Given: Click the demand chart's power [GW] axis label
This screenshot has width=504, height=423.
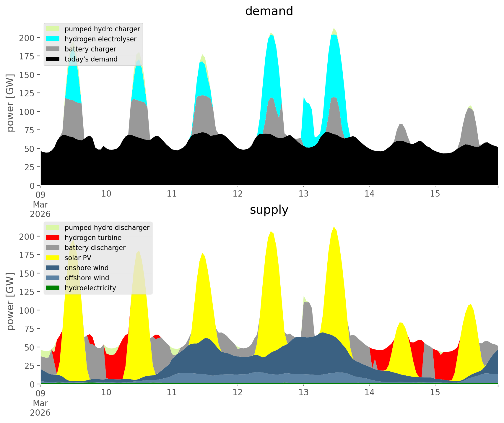Looking at the screenshot, I should pyautogui.click(x=10, y=103).
